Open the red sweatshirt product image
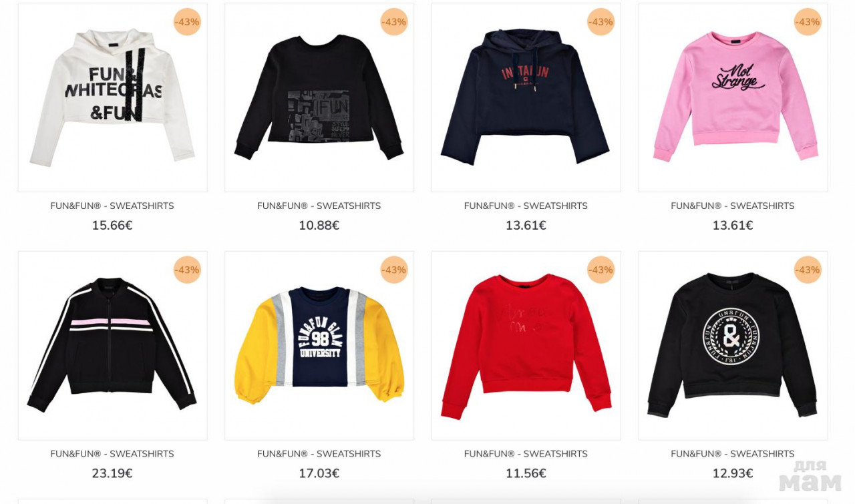Viewport: 855px width, 504px height. [x=526, y=345]
